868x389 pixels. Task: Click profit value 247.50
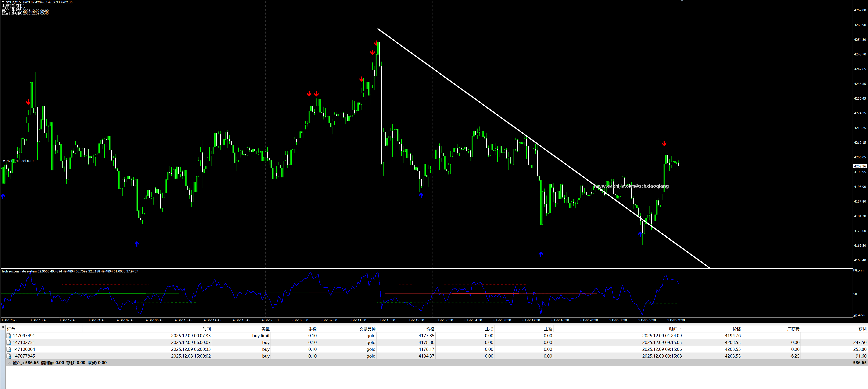(860, 343)
